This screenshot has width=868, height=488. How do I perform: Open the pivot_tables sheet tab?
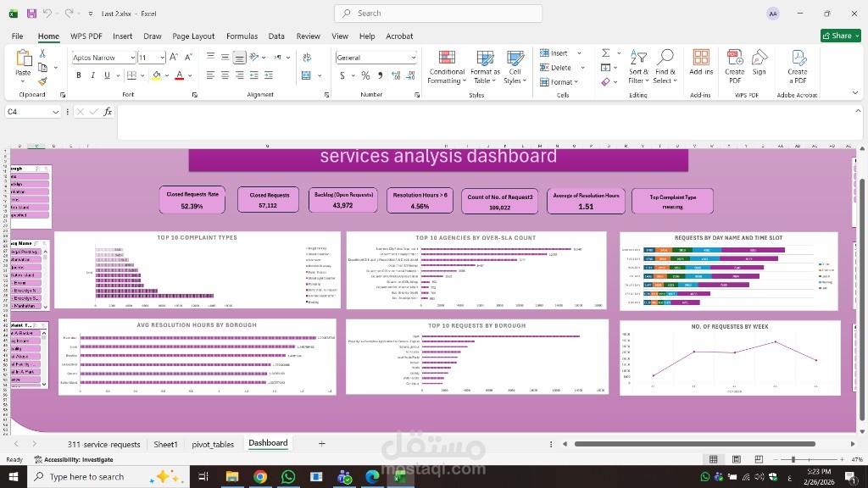(213, 443)
